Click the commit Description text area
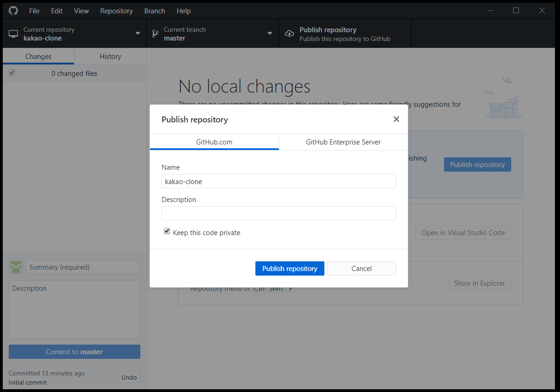Viewport: 560px width, 392px height. 75,310
